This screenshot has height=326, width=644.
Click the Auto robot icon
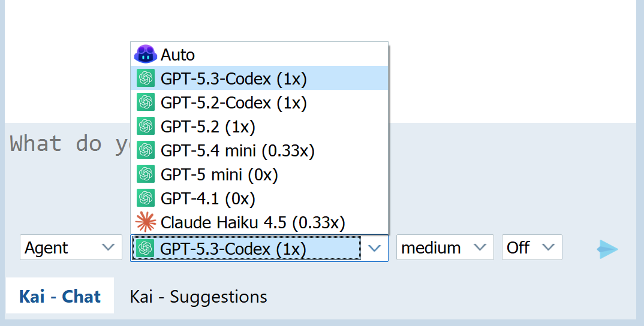[145, 54]
